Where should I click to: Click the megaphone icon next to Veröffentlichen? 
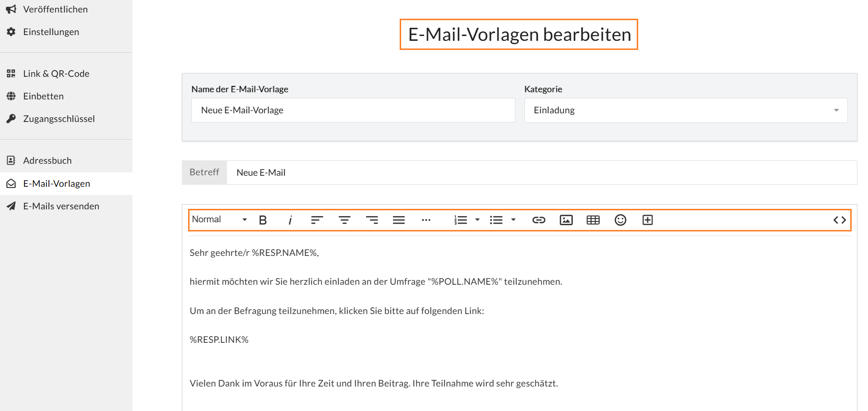tap(11, 9)
